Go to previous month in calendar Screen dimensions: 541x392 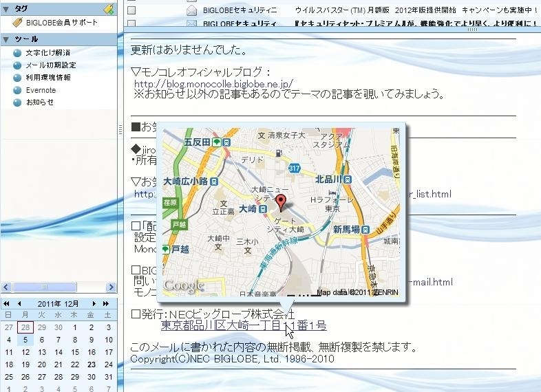click(x=19, y=304)
